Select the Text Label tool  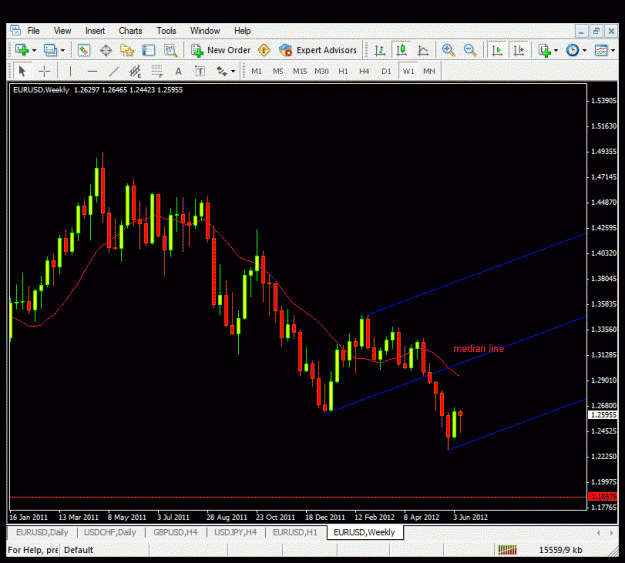pos(200,71)
